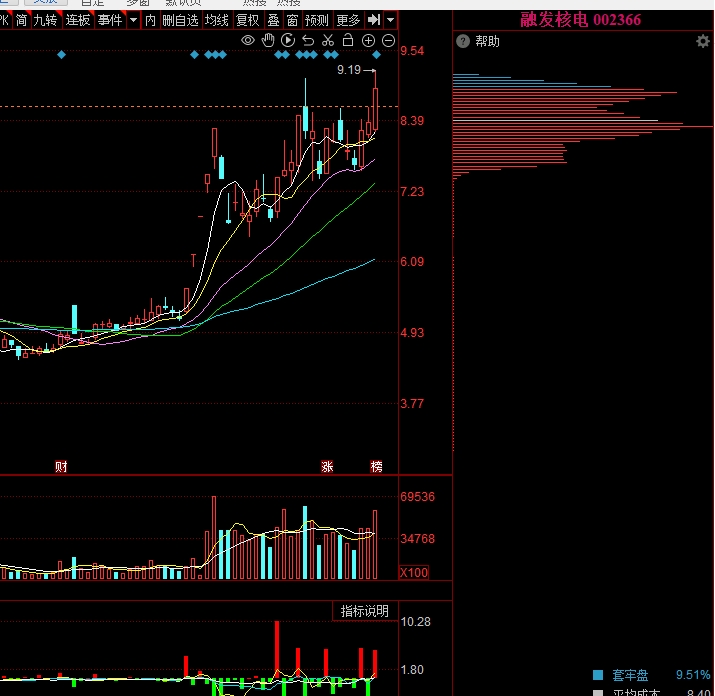Click the 1.80 indicator axis label

412,670
